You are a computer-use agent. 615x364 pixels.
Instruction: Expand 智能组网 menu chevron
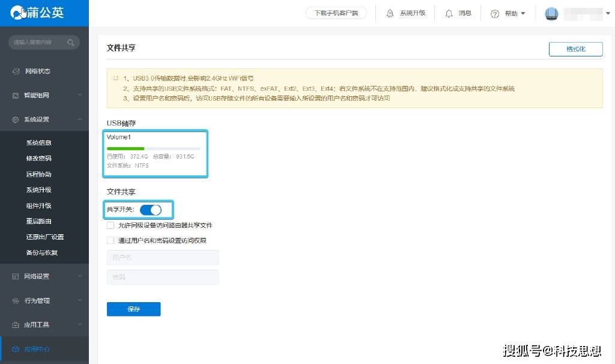click(80, 95)
